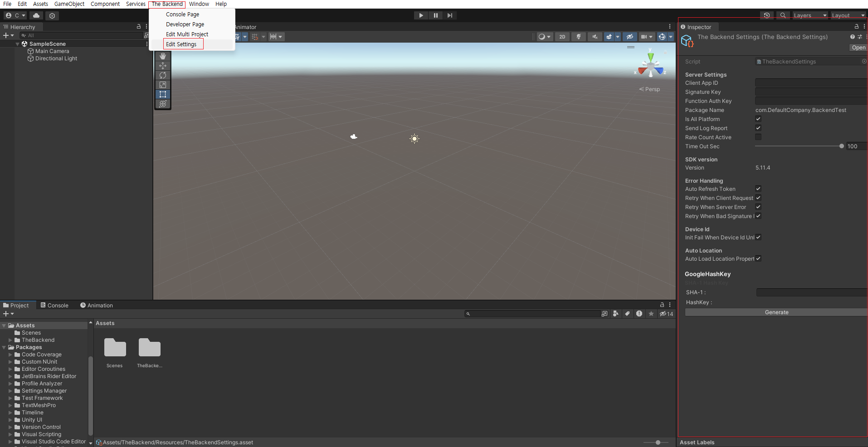Toggle Auto Refresh Token checkbox
This screenshot has height=447, width=868.
(x=758, y=189)
